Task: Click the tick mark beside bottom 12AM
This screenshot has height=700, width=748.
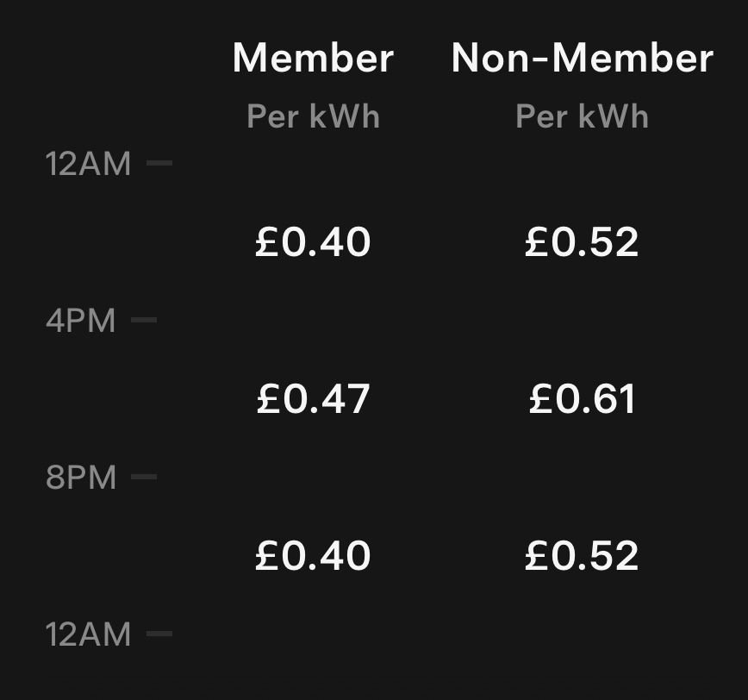Action: [159, 634]
